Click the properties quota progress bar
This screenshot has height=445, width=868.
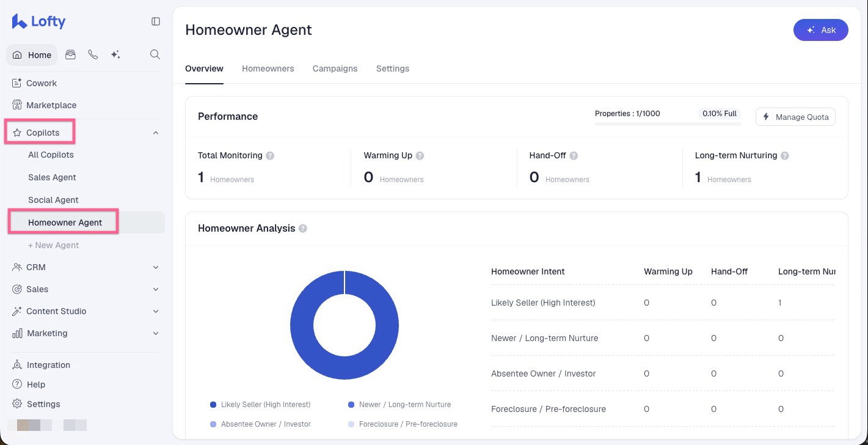tap(668, 124)
